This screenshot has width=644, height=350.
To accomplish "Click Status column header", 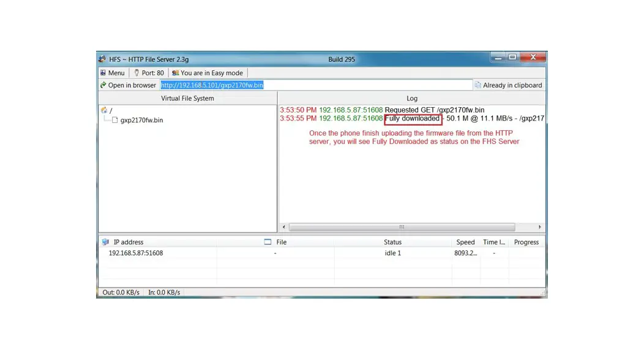I will [x=392, y=242].
